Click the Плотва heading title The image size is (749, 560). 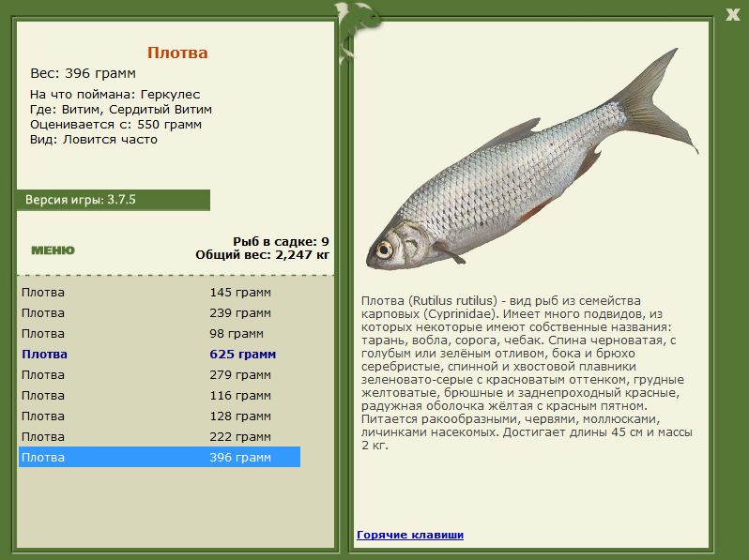(x=177, y=53)
